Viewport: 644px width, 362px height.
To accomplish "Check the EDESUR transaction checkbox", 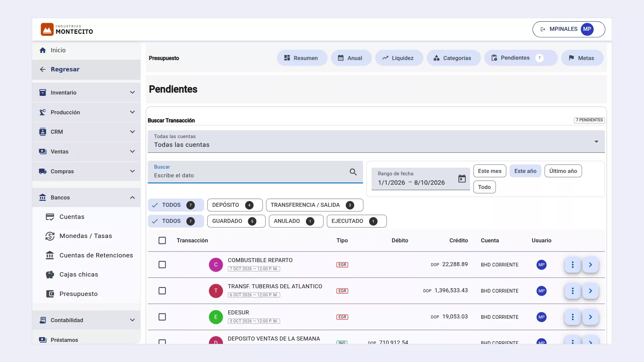I will [x=162, y=317].
